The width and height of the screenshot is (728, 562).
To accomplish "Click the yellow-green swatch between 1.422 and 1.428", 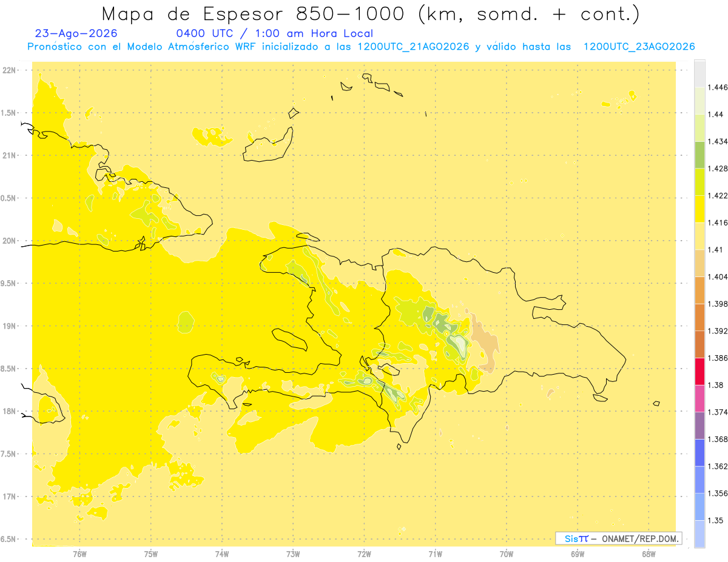I will point(699,182).
